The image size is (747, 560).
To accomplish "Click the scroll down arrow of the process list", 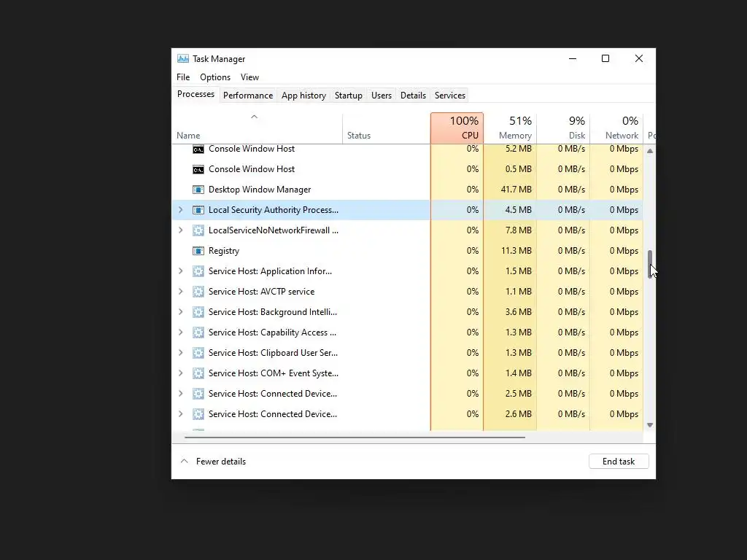I will 650,425.
